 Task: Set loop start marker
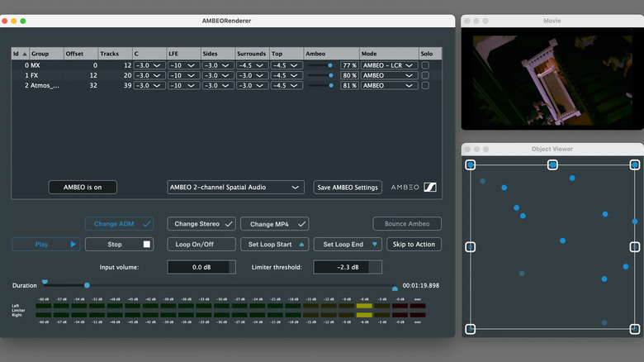click(277, 245)
